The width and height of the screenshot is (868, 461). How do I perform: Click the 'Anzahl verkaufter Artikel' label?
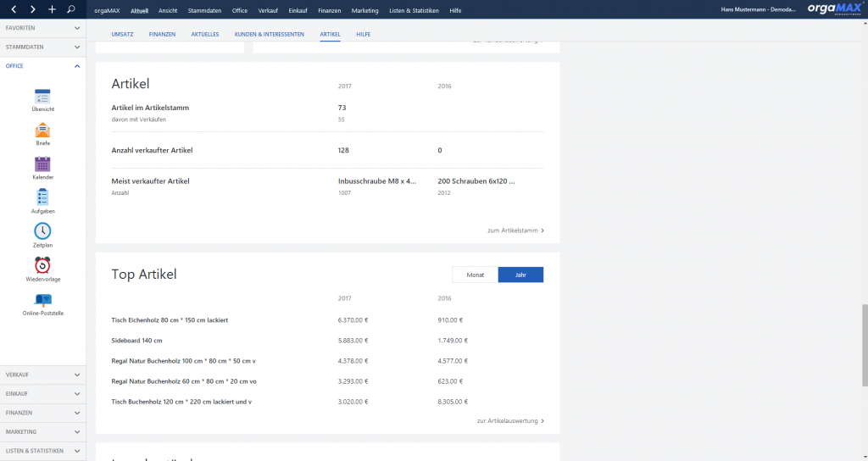click(x=152, y=150)
